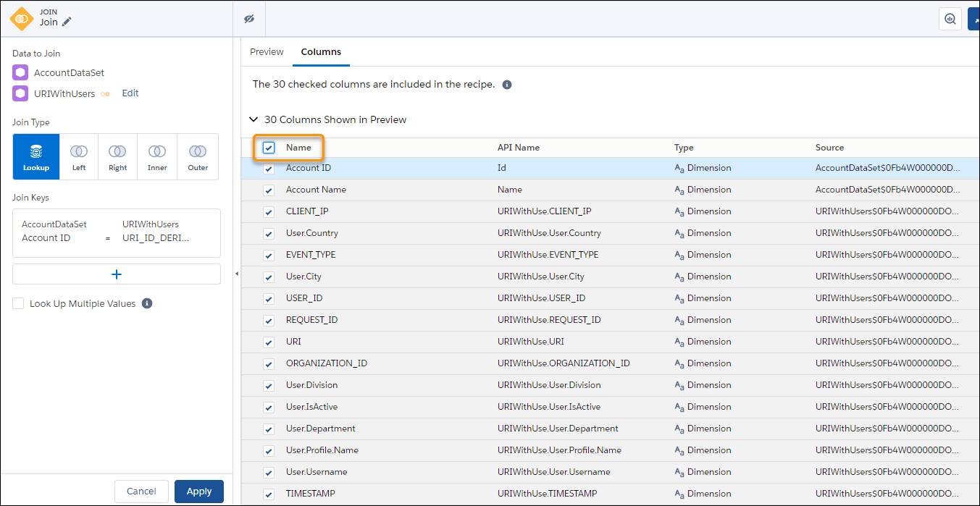Click the Dimension type icon for Account ID
The width and height of the screenshot is (980, 506).
[679, 168]
